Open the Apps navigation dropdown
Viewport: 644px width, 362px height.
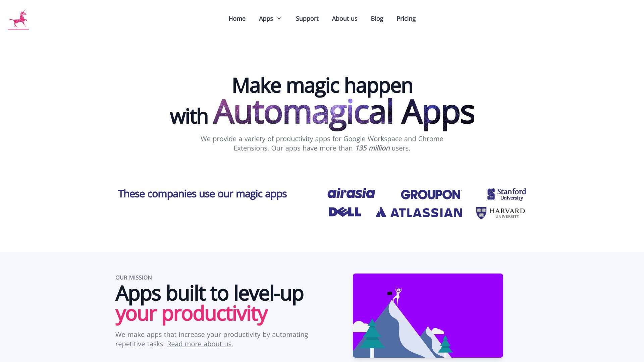click(x=270, y=18)
